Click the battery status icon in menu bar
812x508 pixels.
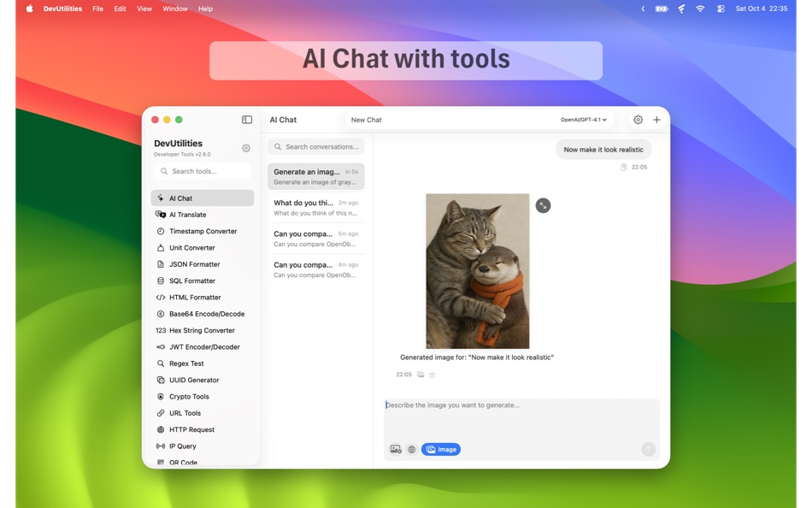point(662,9)
